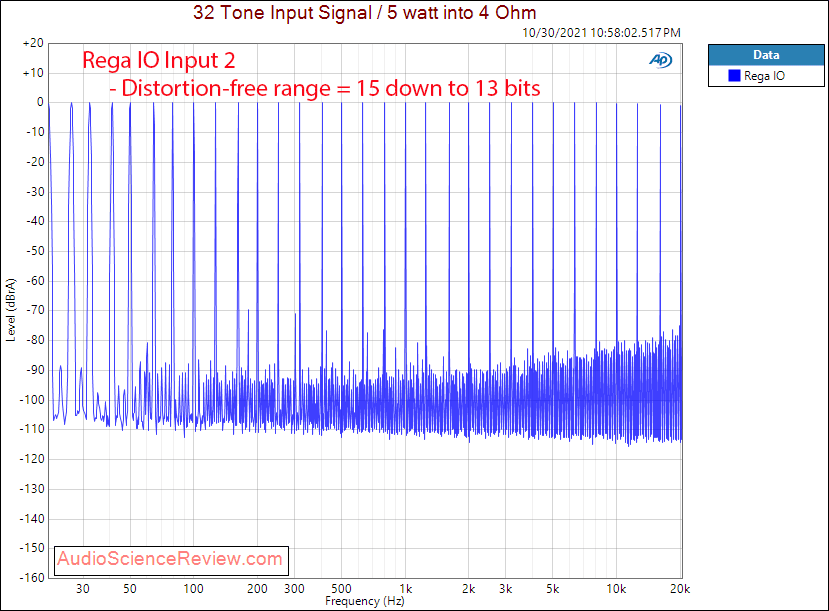Click the 5k frequency tick label
The image size is (829, 611).
[x=552, y=589]
